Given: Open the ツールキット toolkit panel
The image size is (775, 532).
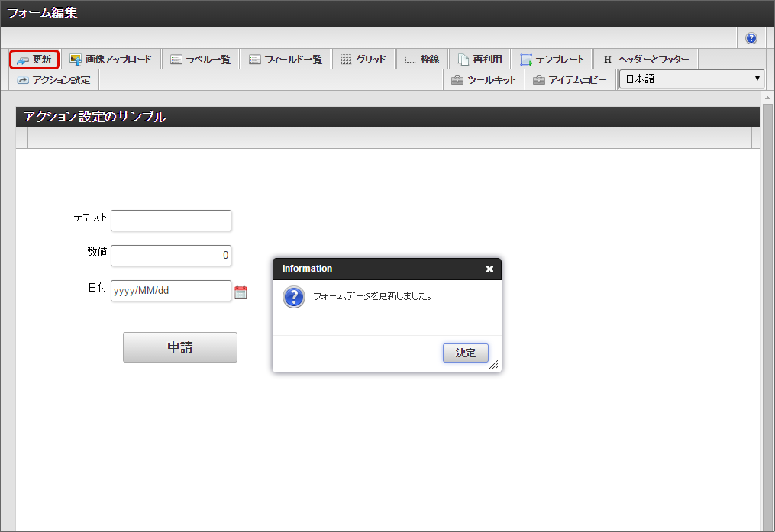Looking at the screenshot, I should pyautogui.click(x=483, y=80).
